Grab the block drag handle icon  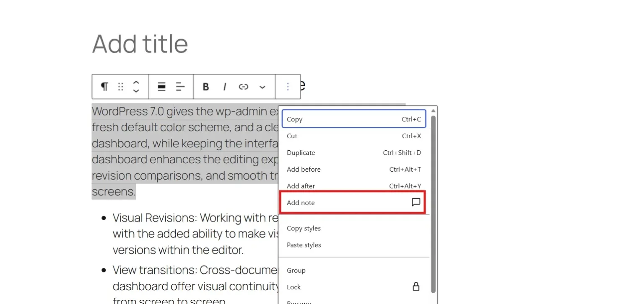(x=121, y=87)
